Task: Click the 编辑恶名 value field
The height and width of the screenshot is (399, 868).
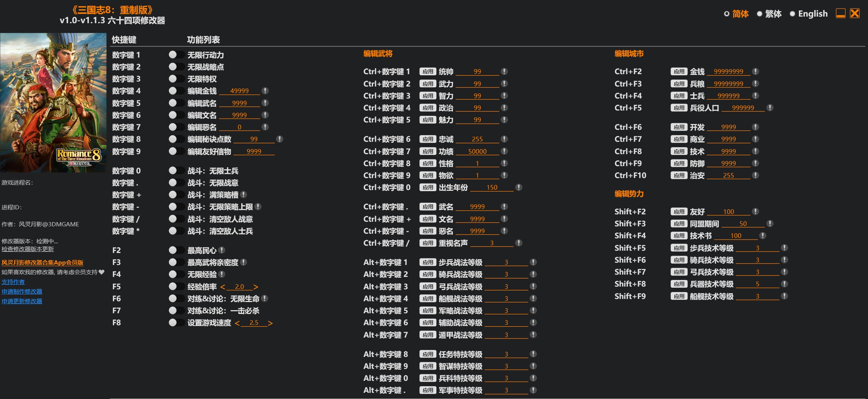Action: pos(240,127)
